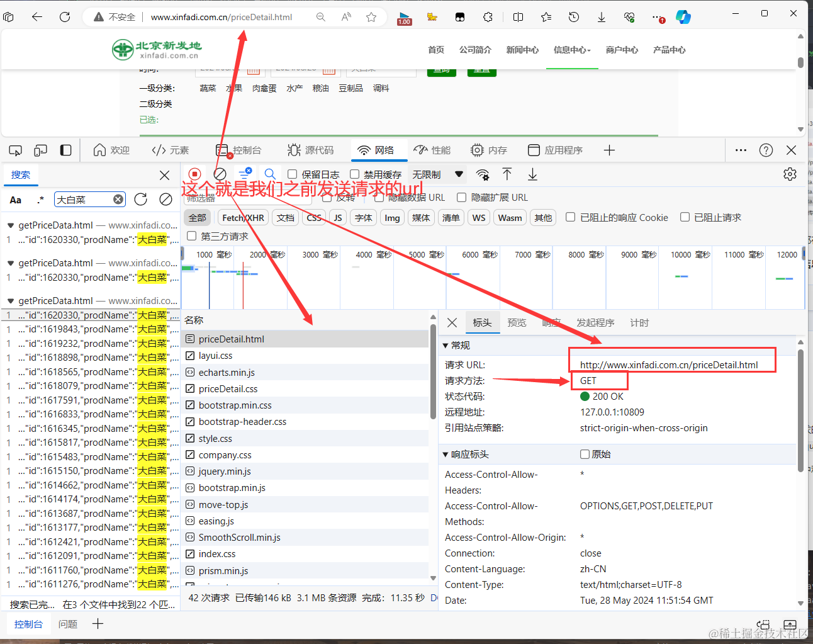813x644 pixels.
Task: Open the 无限制 throttling dropdown
Action: pyautogui.click(x=438, y=174)
